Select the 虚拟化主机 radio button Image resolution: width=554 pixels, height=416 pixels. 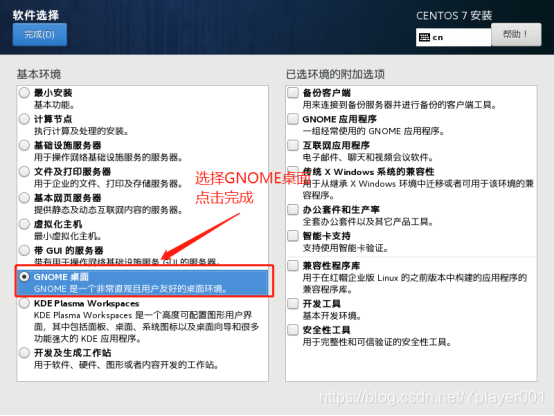pos(24,224)
